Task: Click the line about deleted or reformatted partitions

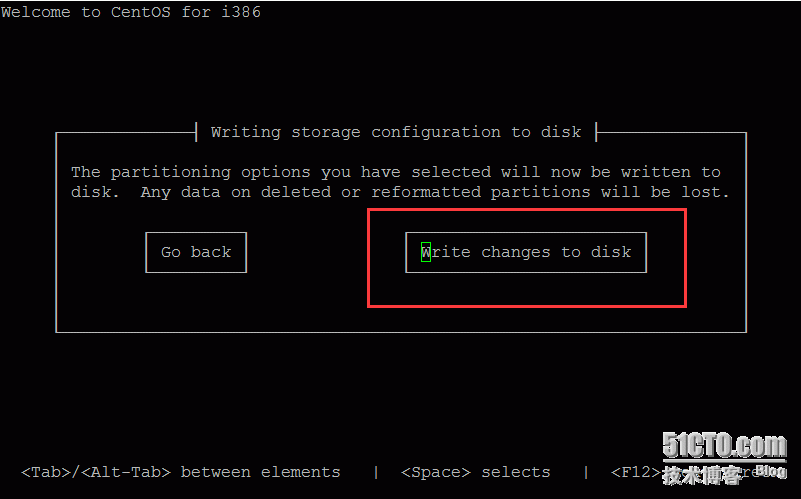Action: [x=400, y=193]
